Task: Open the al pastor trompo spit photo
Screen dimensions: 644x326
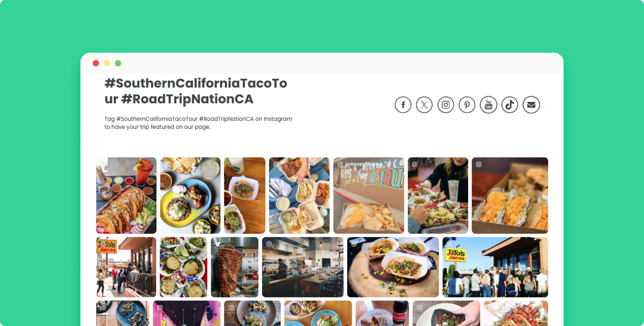Action: pos(235,267)
